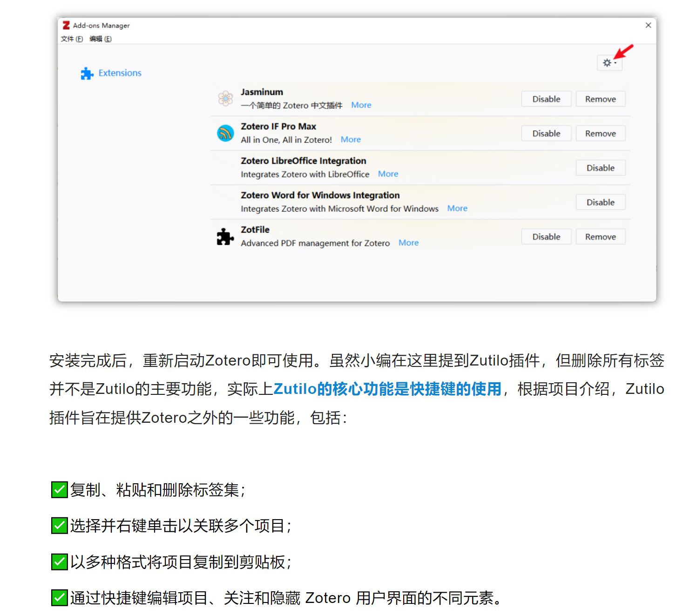Image resolution: width=696 pixels, height=616 pixels.
Task: Select Zotero LibreOffice Integration title
Action: 304,161
